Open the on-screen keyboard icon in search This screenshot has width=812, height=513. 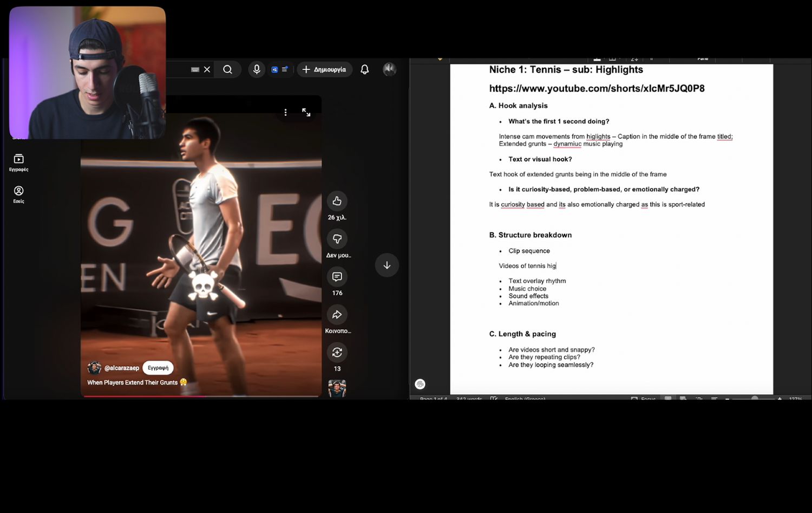pyautogui.click(x=195, y=69)
